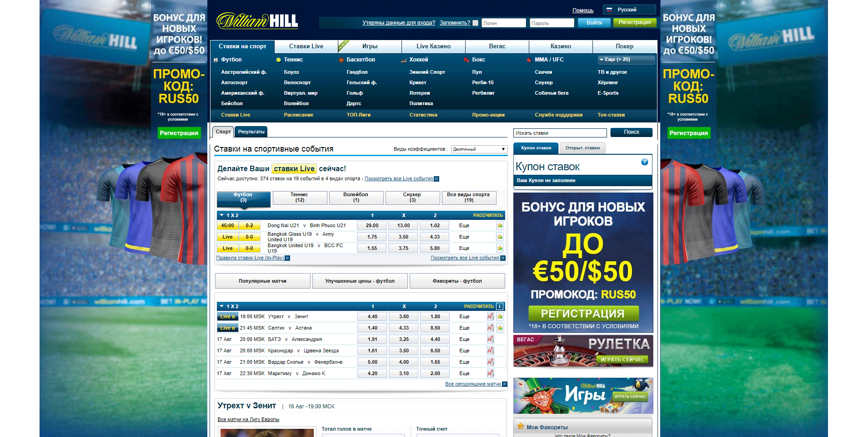868x437 pixels.
Task: Open statistics chart for Краснодар v Црвена Звезда
Action: coord(490,351)
